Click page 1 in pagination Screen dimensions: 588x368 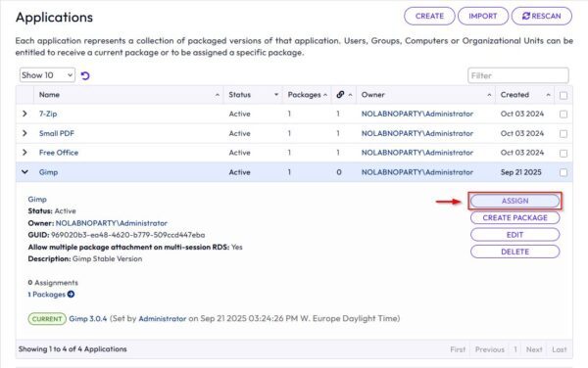pyautogui.click(x=515, y=349)
